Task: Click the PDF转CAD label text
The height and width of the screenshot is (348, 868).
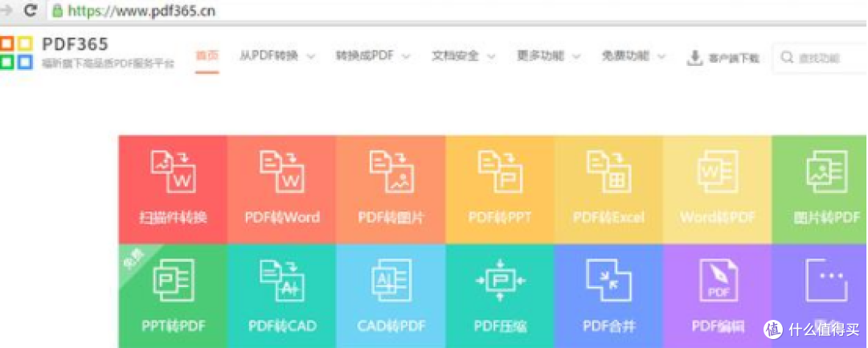Action: [x=282, y=325]
